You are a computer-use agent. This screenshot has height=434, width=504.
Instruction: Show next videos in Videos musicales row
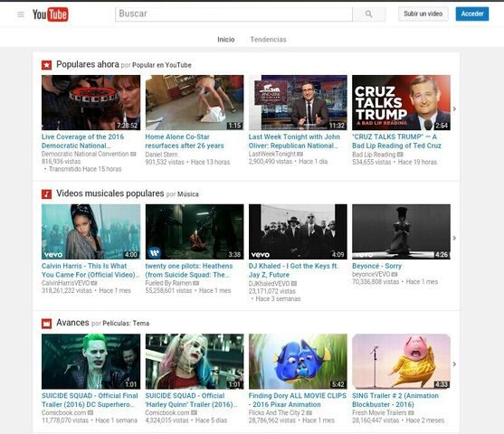[x=454, y=238]
